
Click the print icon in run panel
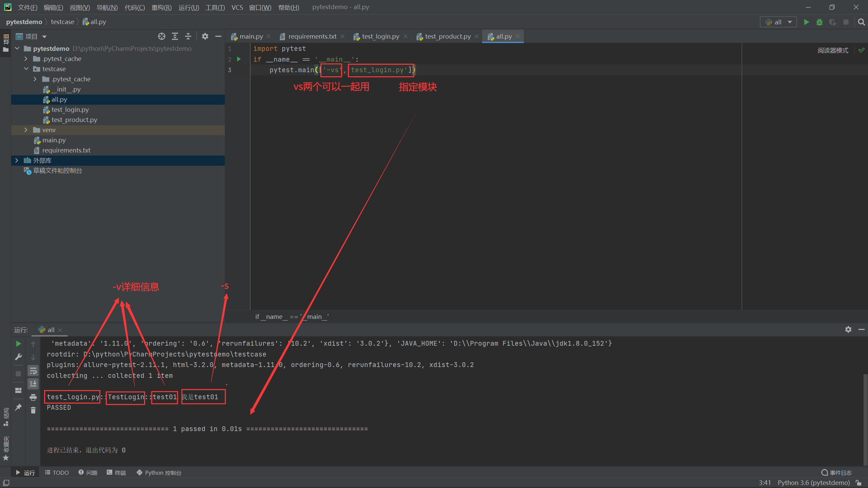(33, 397)
